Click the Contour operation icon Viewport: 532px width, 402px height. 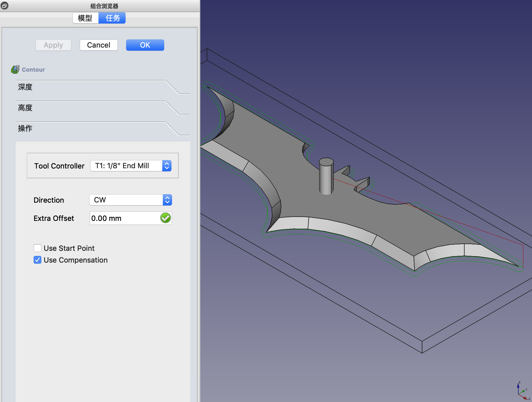pyautogui.click(x=15, y=69)
